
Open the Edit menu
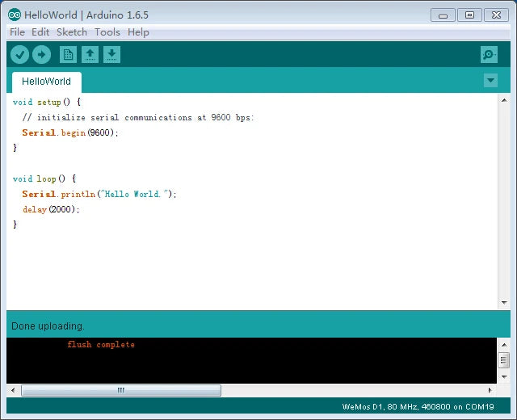coord(40,32)
